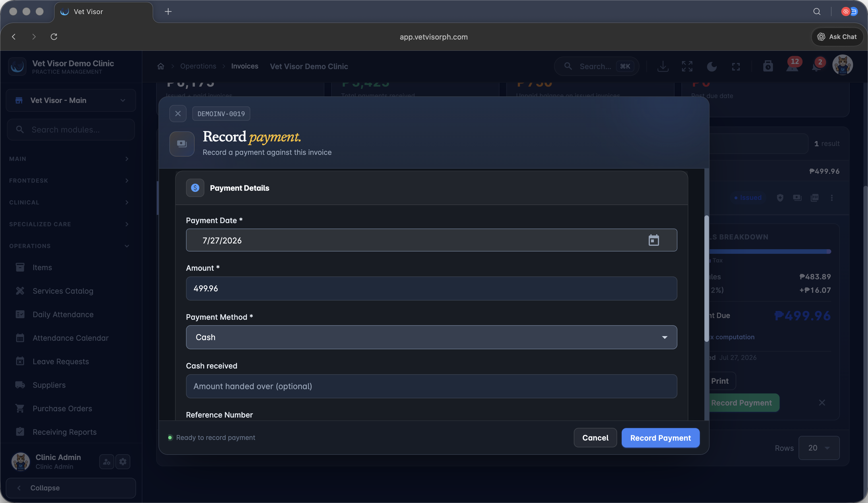Click the blue Record Payment button
The height and width of the screenshot is (503, 868).
(x=660, y=438)
